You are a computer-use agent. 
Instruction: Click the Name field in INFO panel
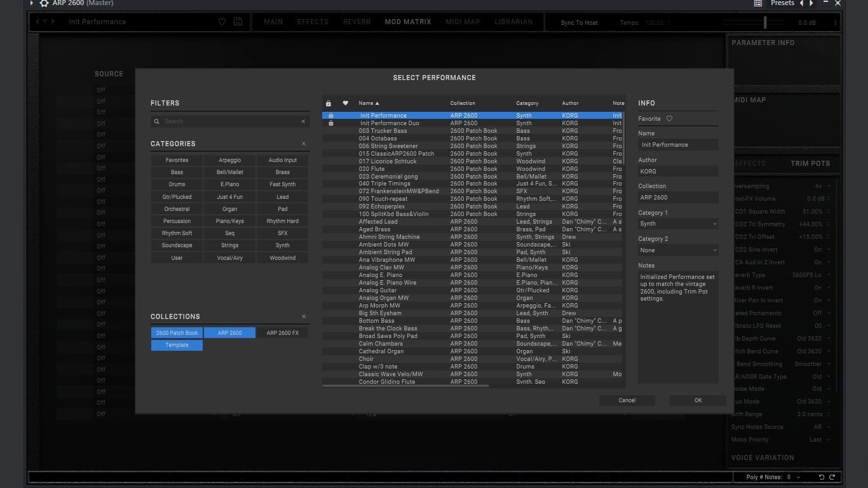pos(678,145)
